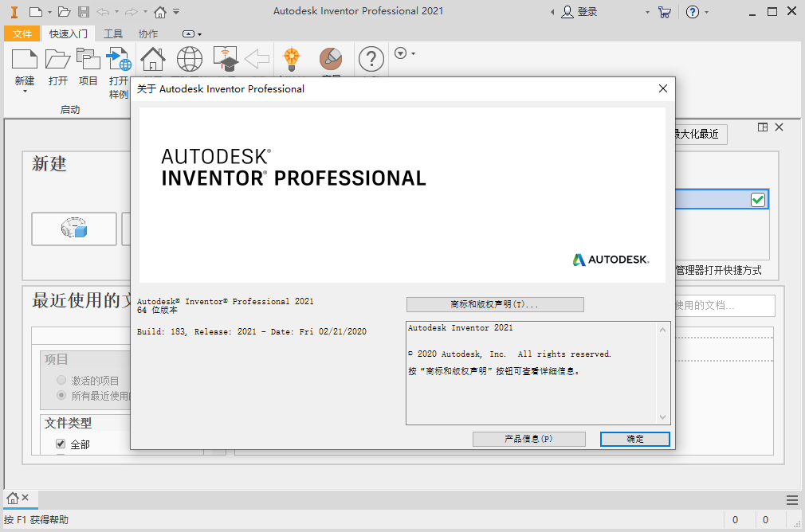Open the Help question mark icon
Viewport: 805px width, 532px height.
click(371, 58)
